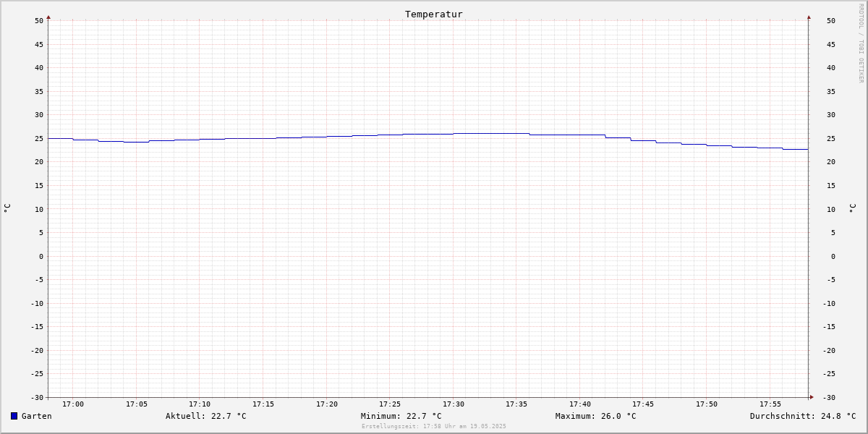Click the 0 tick label on left axis
868x434 pixels.
click(x=41, y=256)
